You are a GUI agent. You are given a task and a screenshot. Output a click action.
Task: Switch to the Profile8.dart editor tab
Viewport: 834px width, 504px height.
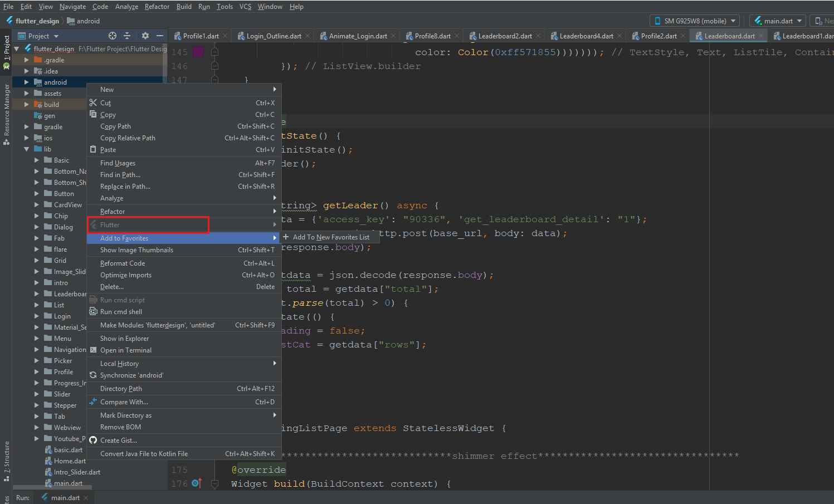coord(432,36)
